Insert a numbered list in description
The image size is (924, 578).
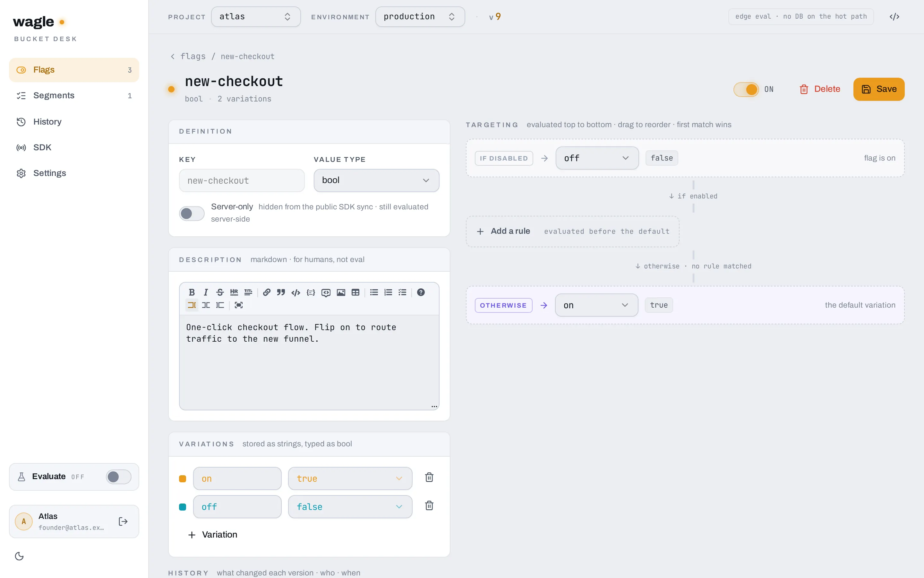[388, 293]
